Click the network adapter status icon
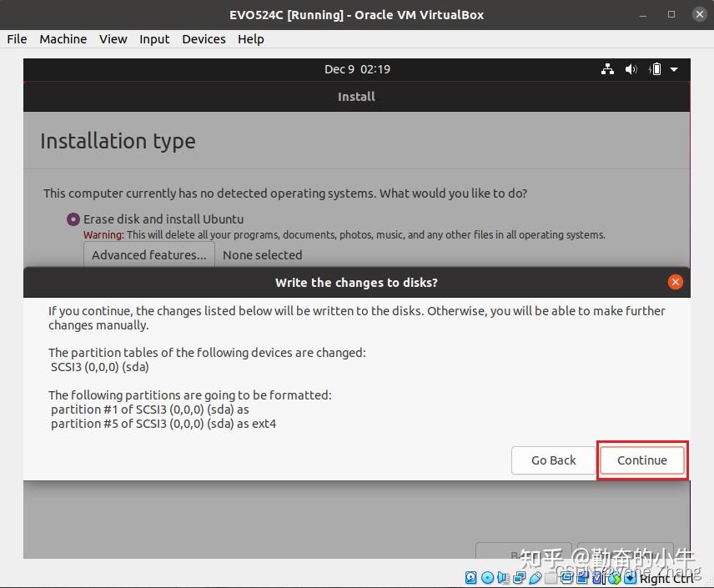714x588 pixels. point(519,578)
